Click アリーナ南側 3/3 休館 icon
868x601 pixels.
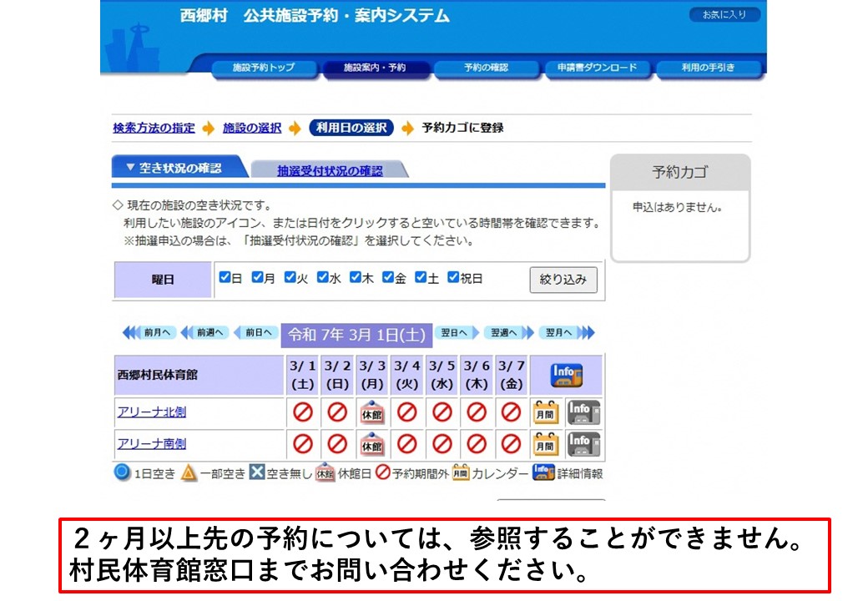click(x=372, y=444)
